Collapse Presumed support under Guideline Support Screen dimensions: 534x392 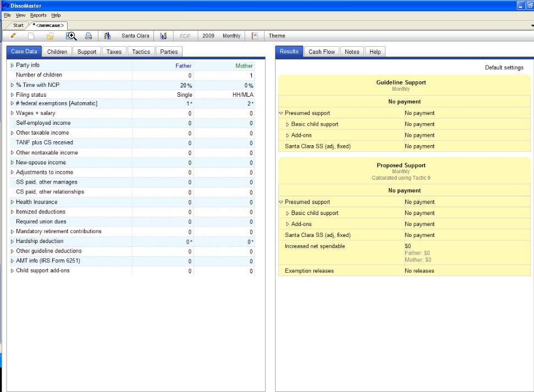[281, 113]
